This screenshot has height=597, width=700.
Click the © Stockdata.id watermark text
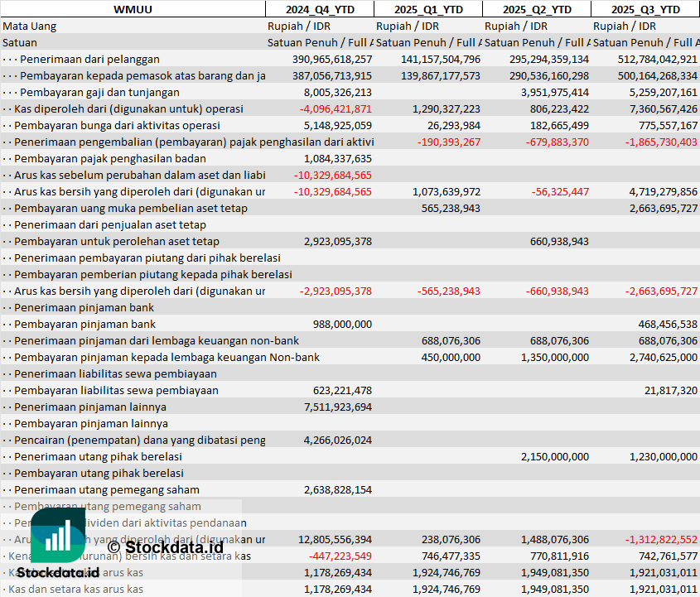click(165, 546)
